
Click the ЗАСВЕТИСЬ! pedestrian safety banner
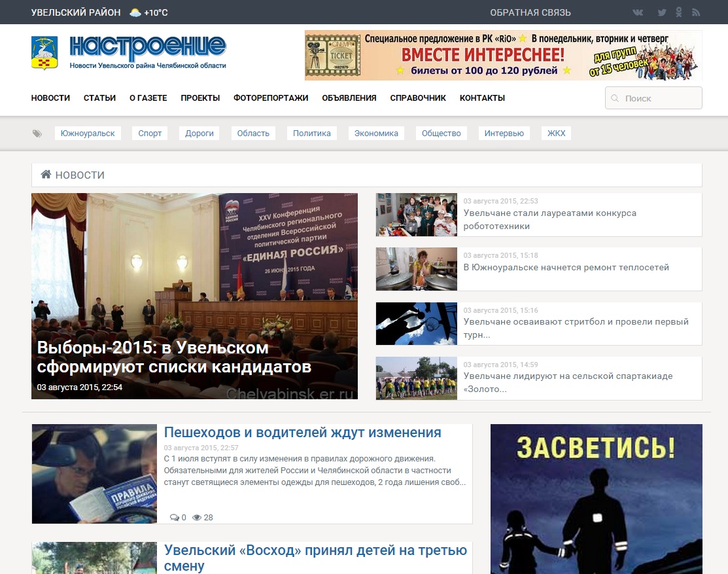(x=596, y=499)
